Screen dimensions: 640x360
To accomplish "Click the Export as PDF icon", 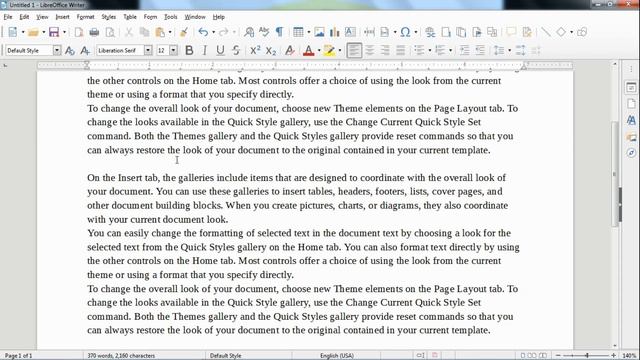I will (x=79, y=32).
